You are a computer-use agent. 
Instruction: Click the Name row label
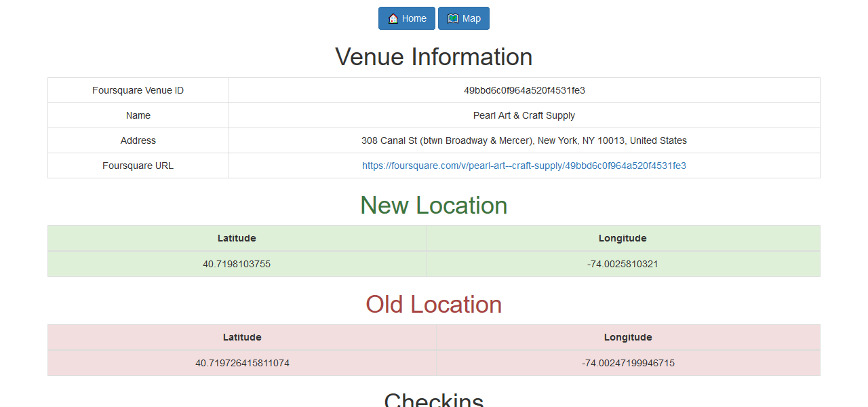point(138,115)
